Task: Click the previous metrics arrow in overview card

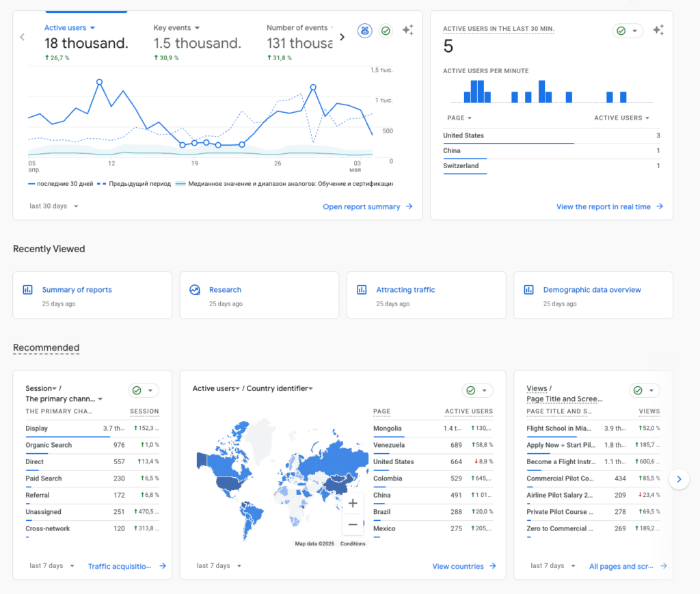Action: click(x=23, y=37)
